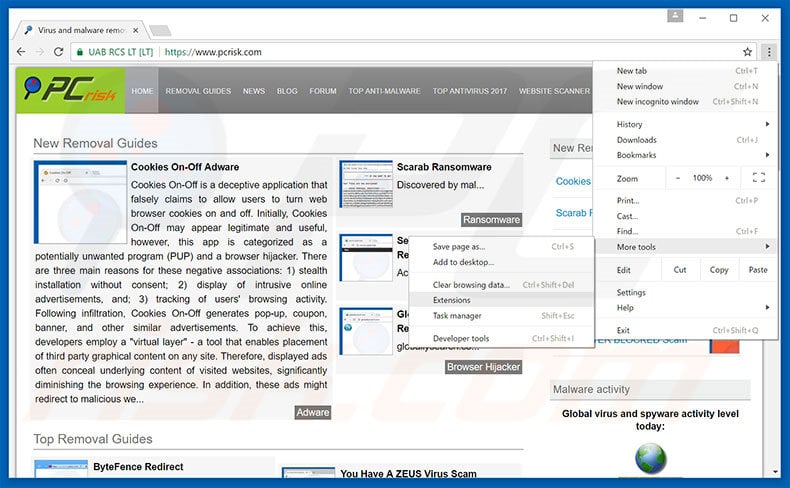Image resolution: width=790 pixels, height=488 pixels.
Task: Expand the Help submenu
Action: (x=685, y=308)
